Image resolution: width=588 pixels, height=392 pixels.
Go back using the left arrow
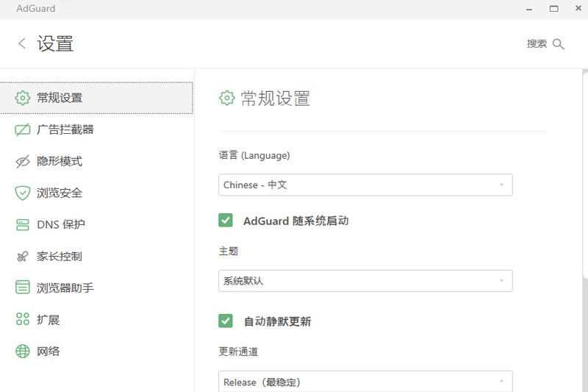pos(22,43)
